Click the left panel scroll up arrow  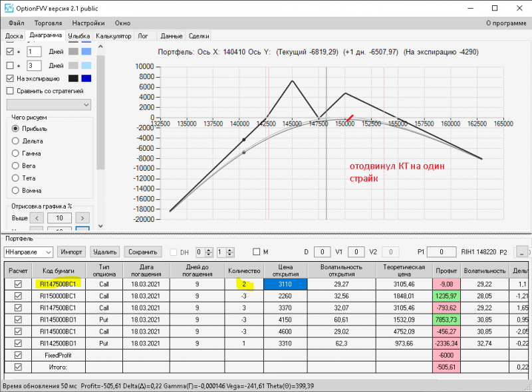[100, 47]
